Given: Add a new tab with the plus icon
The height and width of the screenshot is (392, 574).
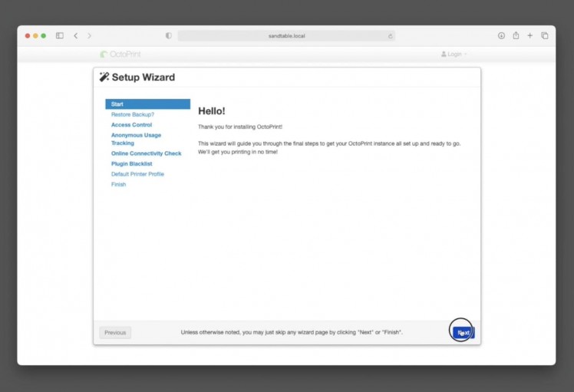Looking at the screenshot, I should pyautogui.click(x=529, y=35).
